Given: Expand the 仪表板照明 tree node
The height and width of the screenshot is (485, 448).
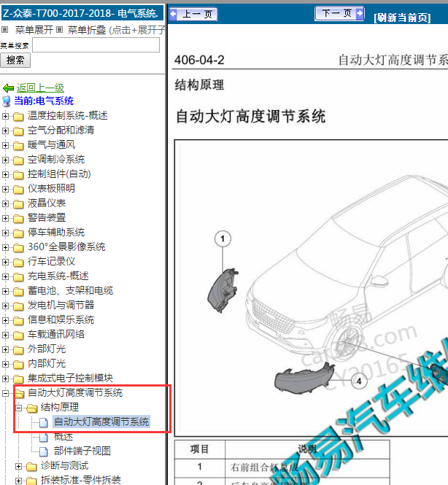Looking at the screenshot, I should 5,189.
